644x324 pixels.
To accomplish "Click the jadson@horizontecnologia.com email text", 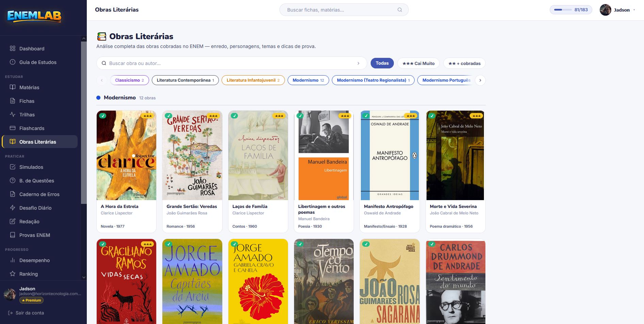I will click(50, 294).
